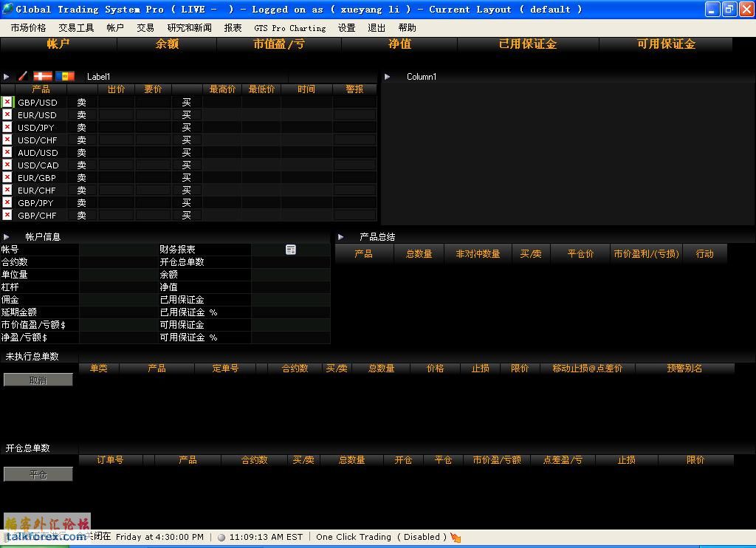Viewport: 756px width, 548px height.
Task: Open the GTS Pro Charting menu
Action: 289,28
